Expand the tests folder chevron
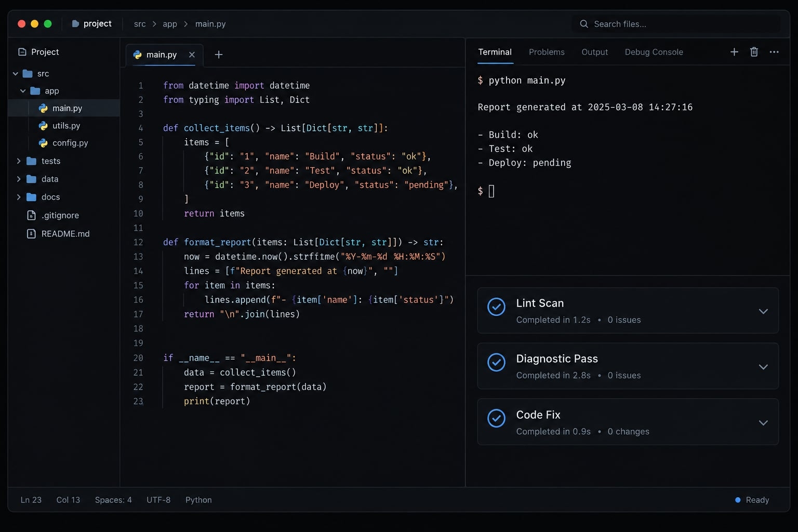The height and width of the screenshot is (532, 798). tap(19, 161)
